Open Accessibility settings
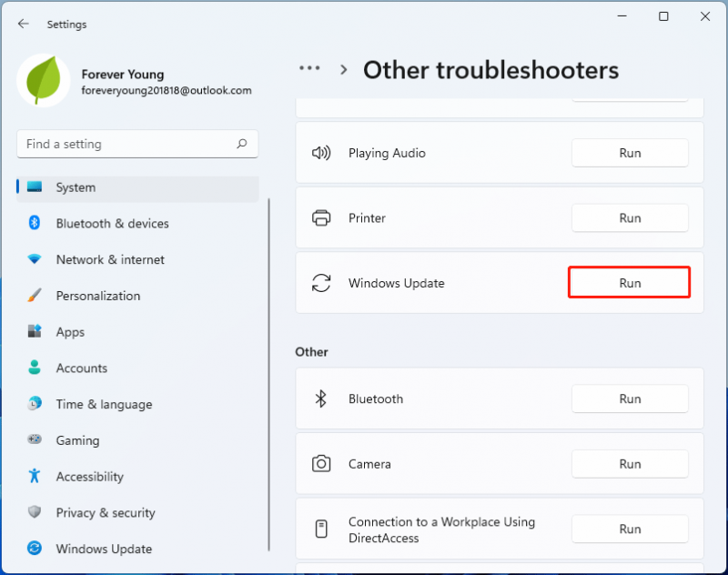Image resolution: width=728 pixels, height=575 pixels. (137, 477)
